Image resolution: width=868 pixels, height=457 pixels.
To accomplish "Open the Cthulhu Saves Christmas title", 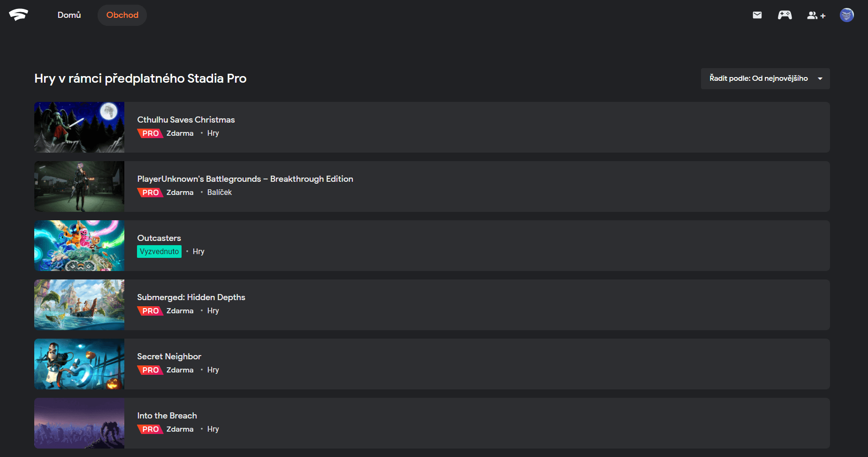I will 186,120.
